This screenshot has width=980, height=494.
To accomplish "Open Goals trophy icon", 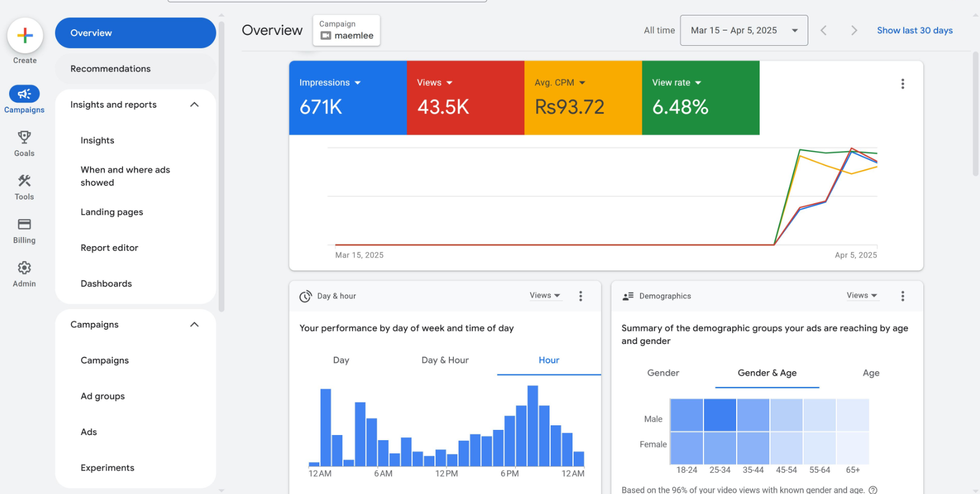I will pos(24,137).
